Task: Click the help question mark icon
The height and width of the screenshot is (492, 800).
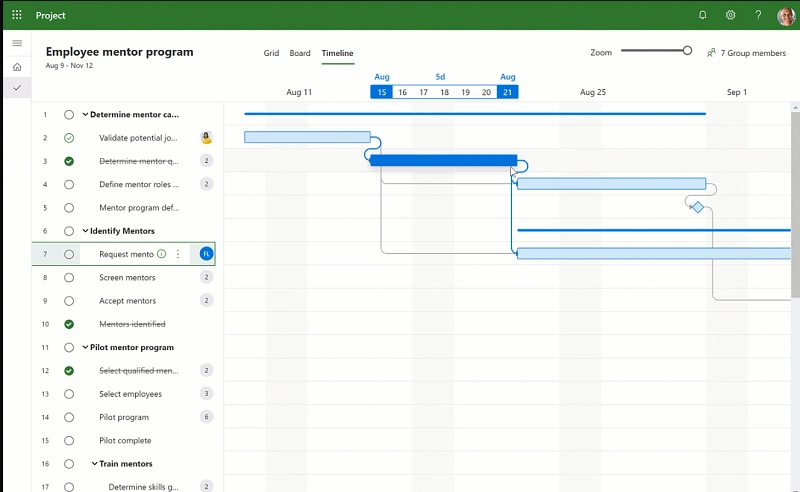Action: click(758, 15)
